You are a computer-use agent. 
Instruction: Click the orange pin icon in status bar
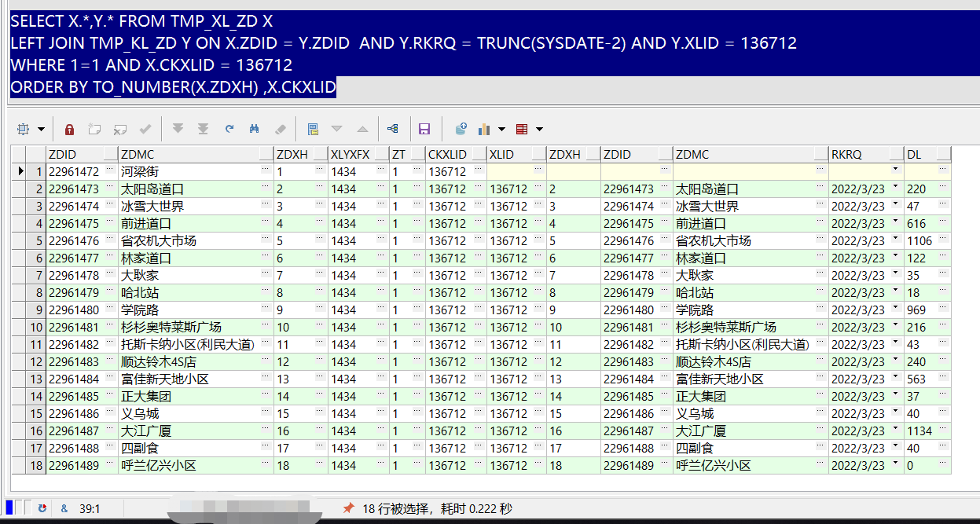tap(349, 508)
